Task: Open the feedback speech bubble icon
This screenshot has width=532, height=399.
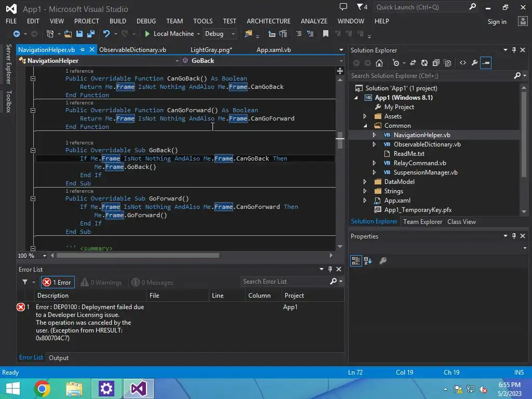Action: coord(343,7)
